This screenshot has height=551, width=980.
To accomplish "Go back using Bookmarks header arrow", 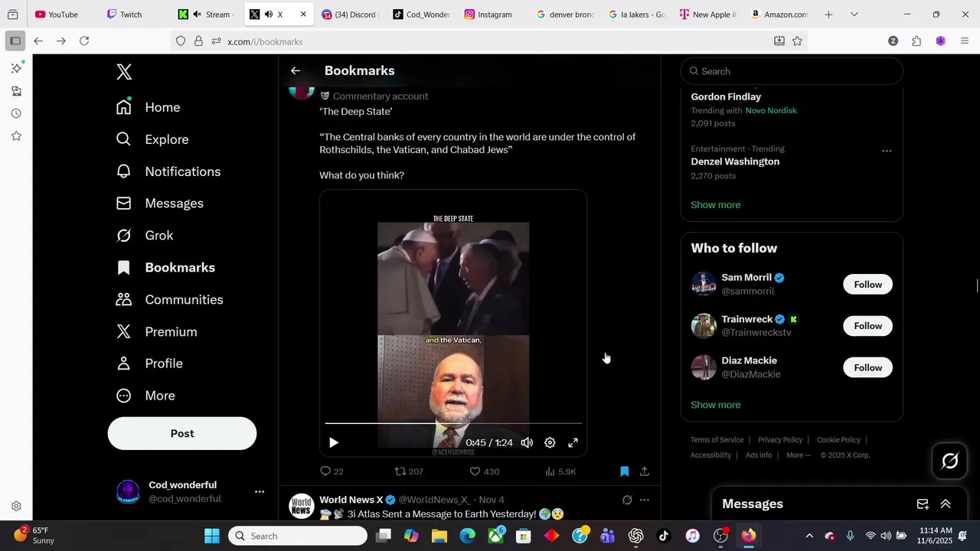I will tap(296, 70).
